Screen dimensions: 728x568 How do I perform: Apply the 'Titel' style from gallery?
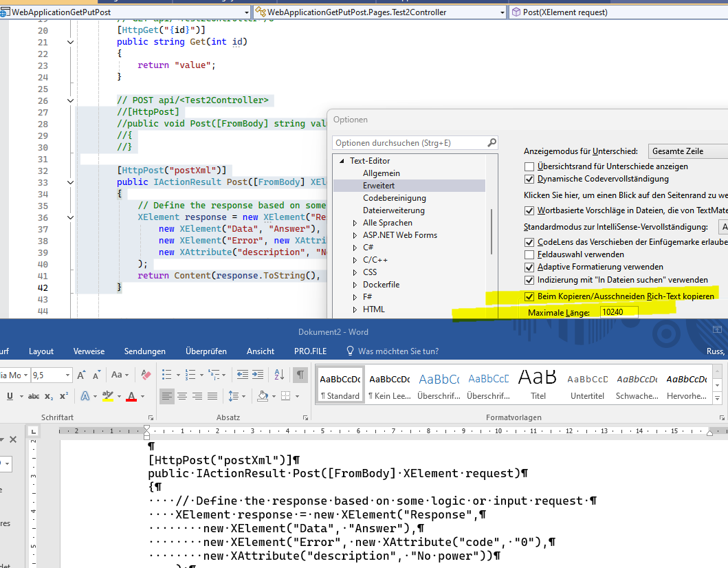point(538,386)
